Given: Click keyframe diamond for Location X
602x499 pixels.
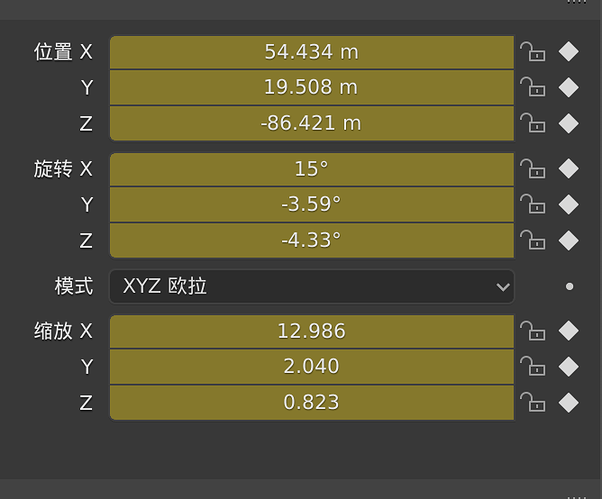Looking at the screenshot, I should pyautogui.click(x=568, y=52).
